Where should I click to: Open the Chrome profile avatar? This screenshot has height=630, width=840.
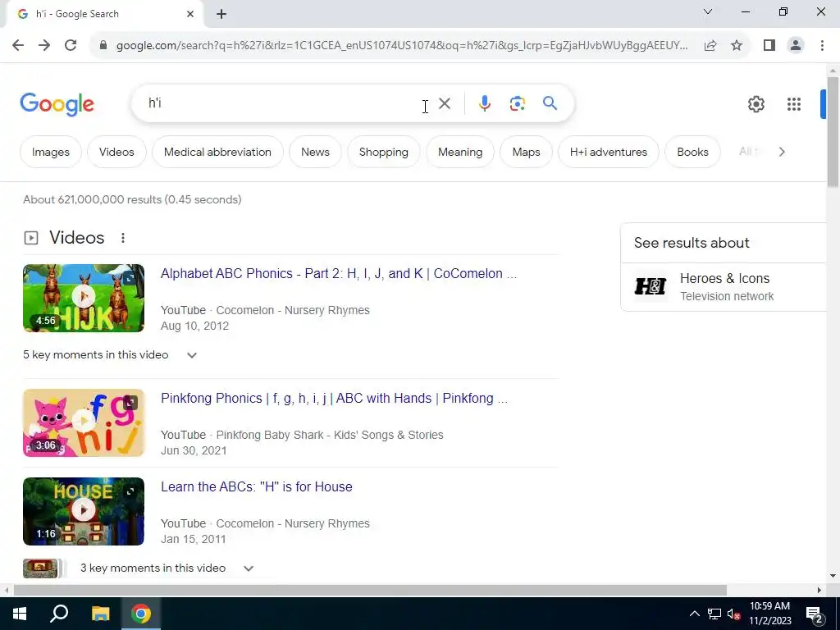click(796, 46)
